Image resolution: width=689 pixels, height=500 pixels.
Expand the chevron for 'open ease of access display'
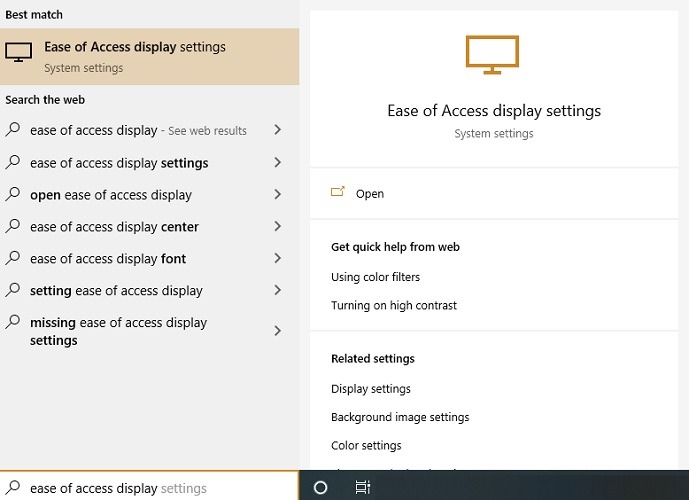point(277,194)
